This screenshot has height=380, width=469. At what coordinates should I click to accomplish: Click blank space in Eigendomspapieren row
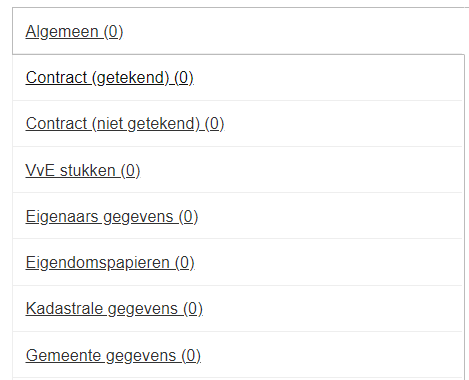(328, 262)
